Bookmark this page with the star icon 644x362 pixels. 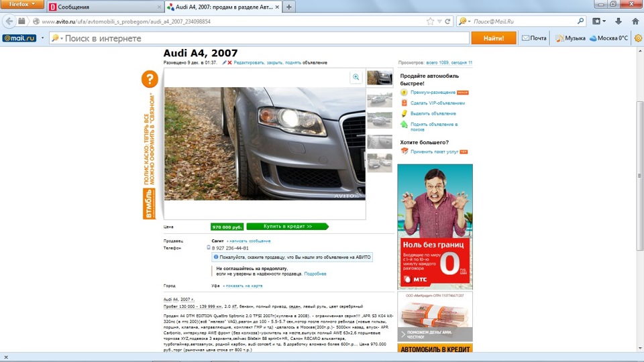[x=430, y=21]
